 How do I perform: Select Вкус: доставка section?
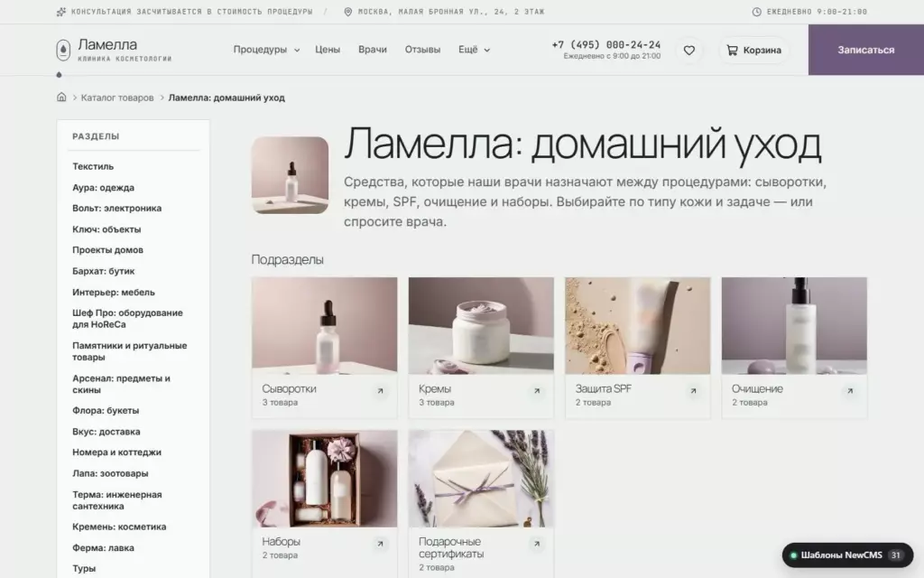point(106,432)
